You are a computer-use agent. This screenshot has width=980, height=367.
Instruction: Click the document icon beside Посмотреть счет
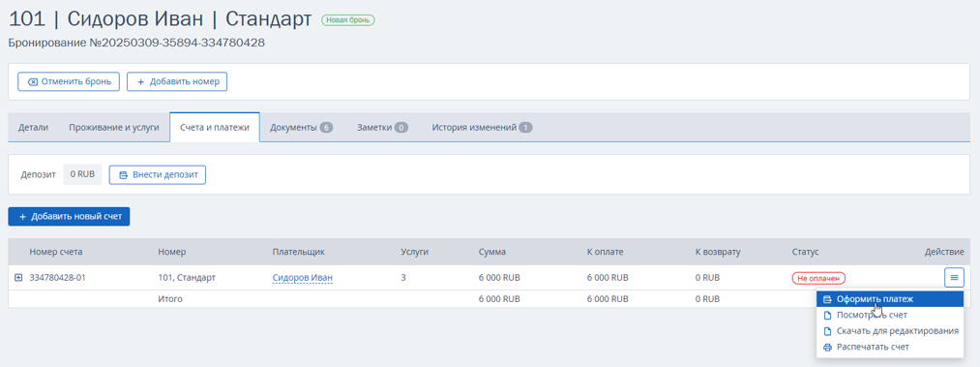[x=827, y=315]
